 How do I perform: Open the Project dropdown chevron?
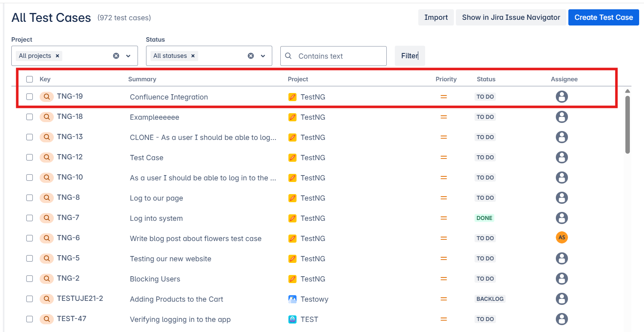128,56
